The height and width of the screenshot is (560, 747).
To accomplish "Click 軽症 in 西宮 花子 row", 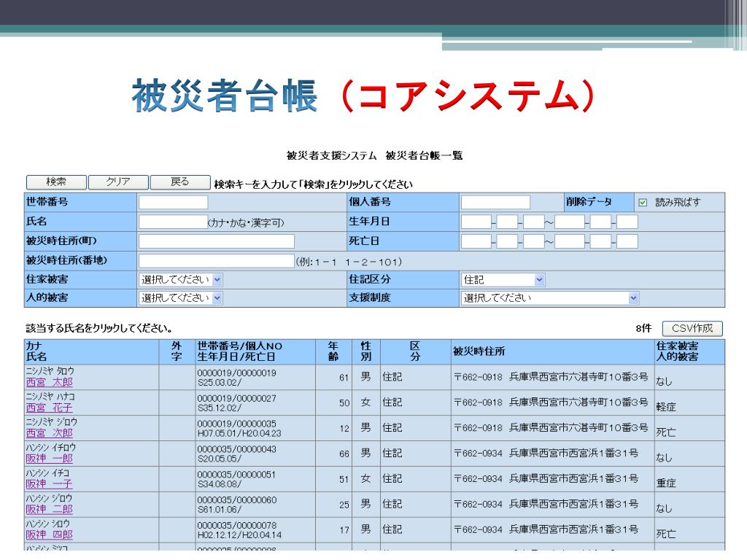I will 666,407.
